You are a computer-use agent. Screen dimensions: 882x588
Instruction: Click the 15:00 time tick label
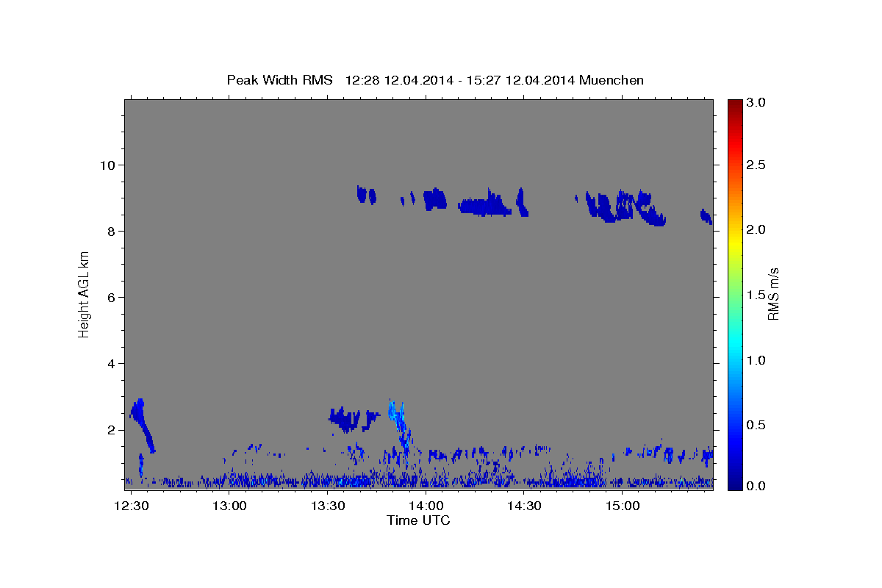pos(622,506)
